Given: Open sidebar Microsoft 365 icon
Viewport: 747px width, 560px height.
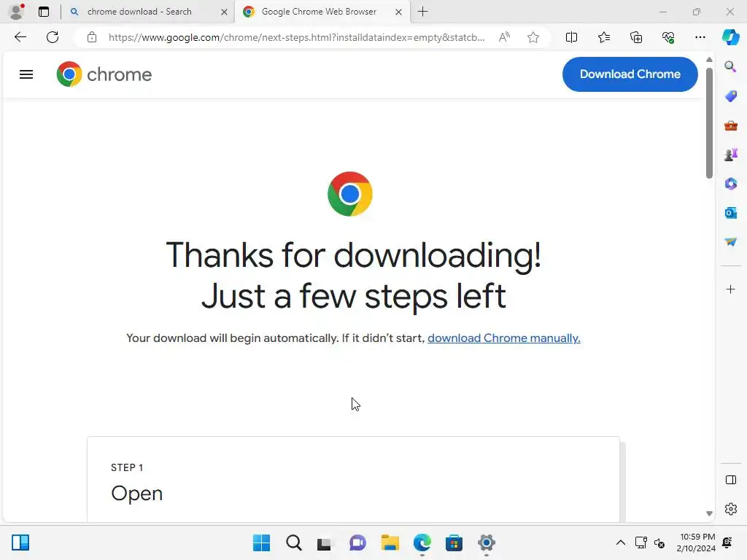Looking at the screenshot, I should click(x=730, y=184).
